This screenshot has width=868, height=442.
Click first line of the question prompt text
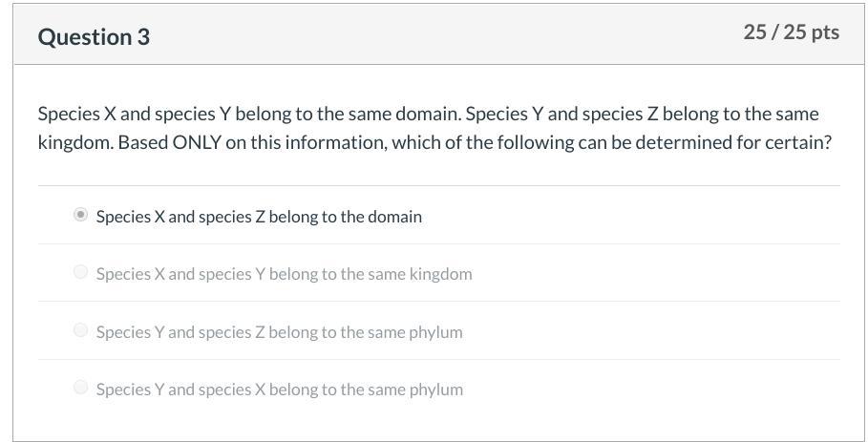(428, 114)
